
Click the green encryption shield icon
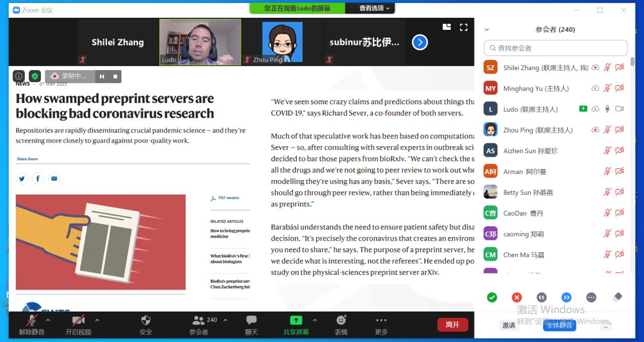point(35,76)
